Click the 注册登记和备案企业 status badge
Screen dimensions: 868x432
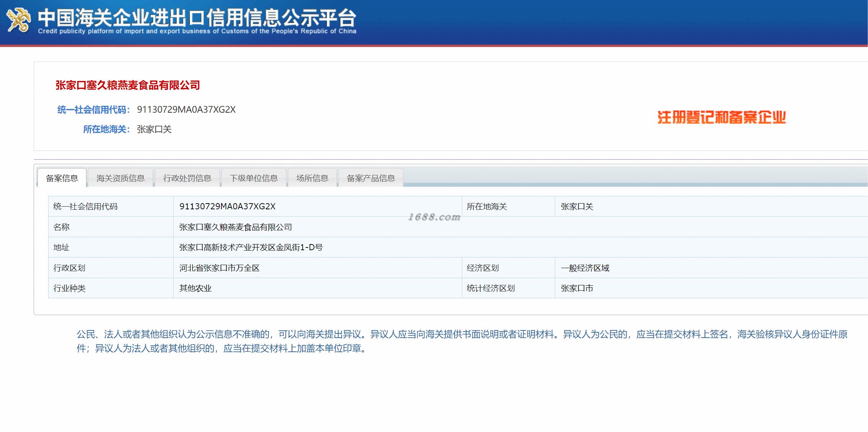[721, 117]
